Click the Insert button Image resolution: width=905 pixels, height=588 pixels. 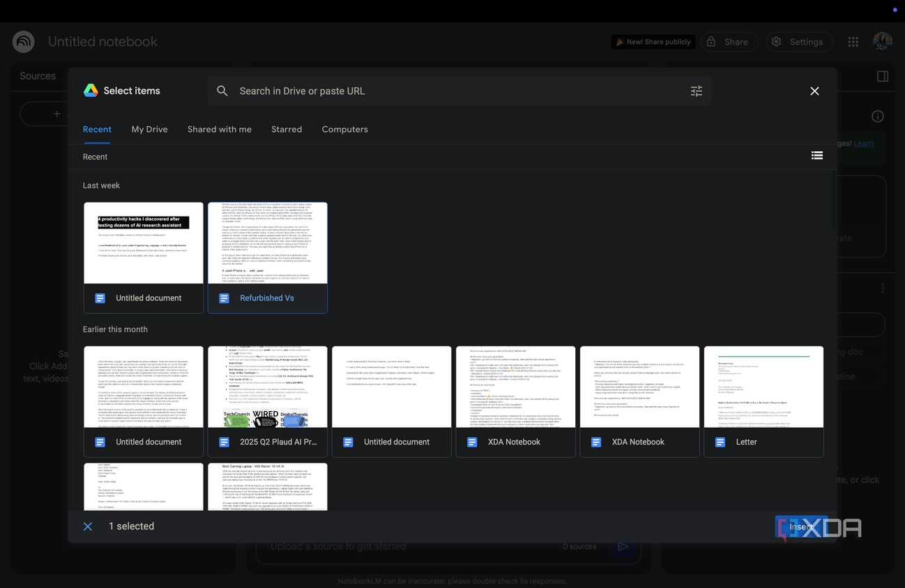[802, 527]
